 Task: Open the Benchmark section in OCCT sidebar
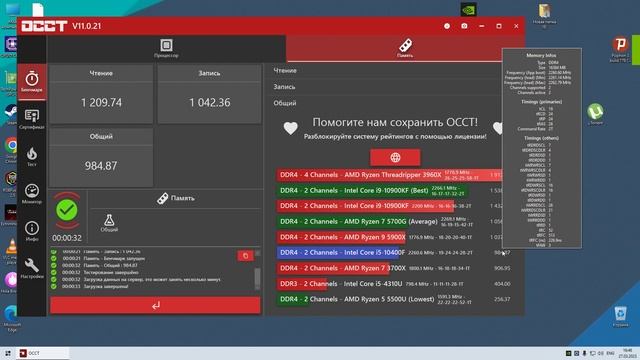point(32,82)
